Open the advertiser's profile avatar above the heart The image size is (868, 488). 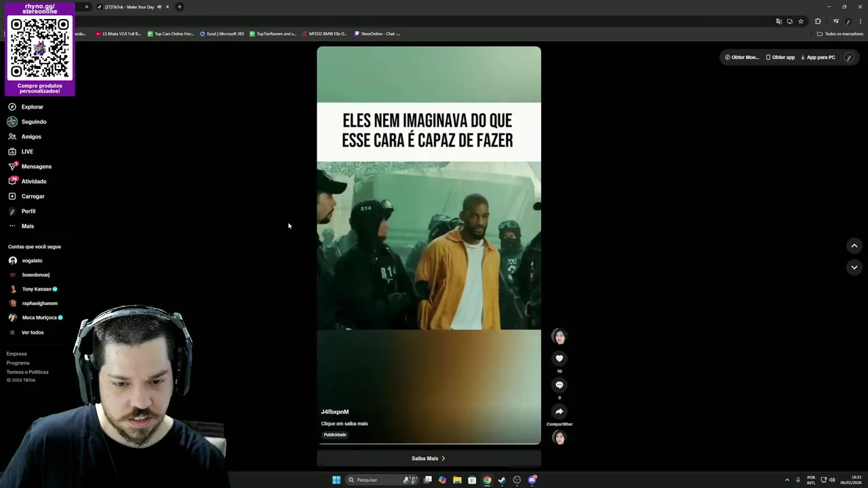[559, 337]
